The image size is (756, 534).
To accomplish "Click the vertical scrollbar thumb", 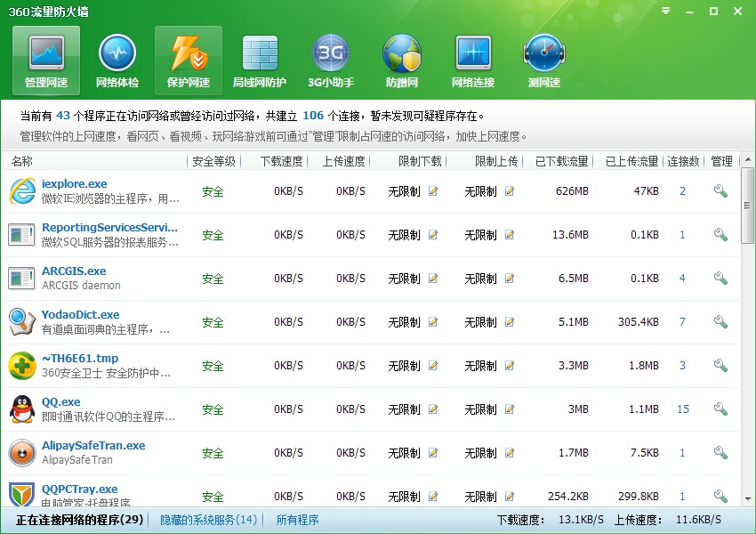I will coord(748,206).
